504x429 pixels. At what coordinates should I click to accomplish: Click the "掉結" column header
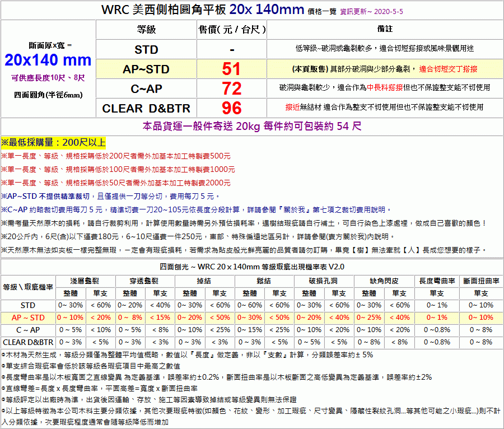204,281
